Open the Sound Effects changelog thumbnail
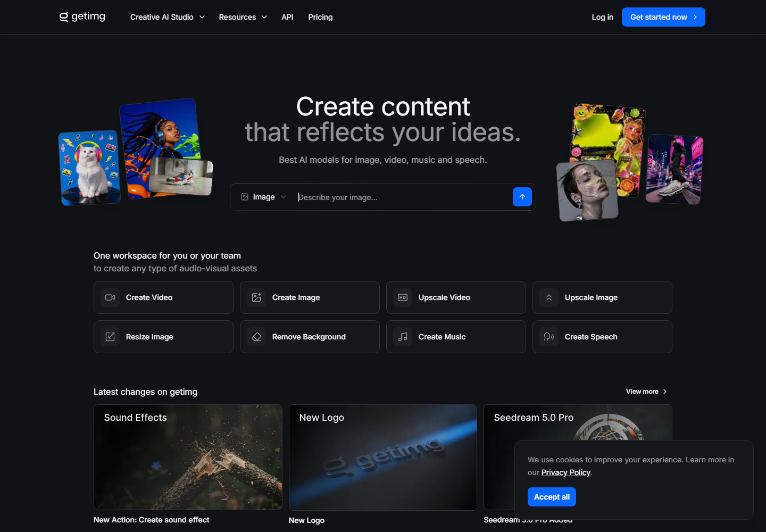The width and height of the screenshot is (766, 532). pyautogui.click(x=188, y=458)
